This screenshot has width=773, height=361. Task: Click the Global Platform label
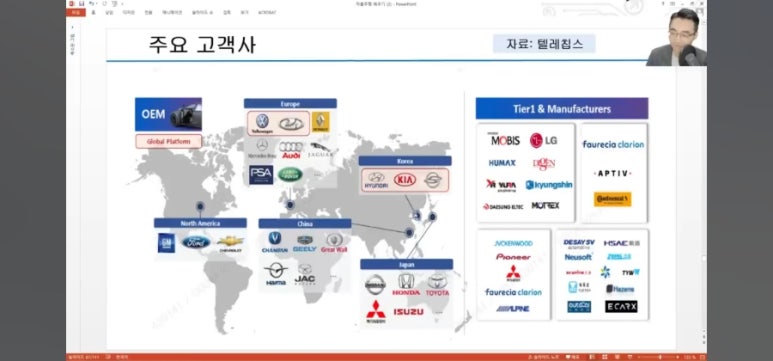[169, 142]
